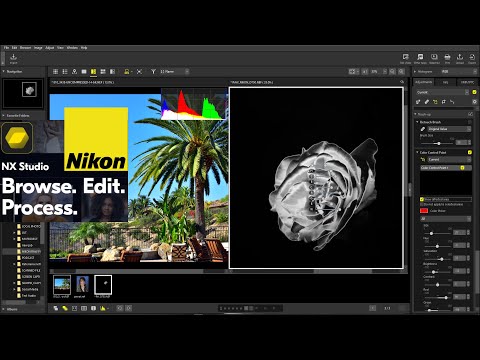Click the histogram icon in bottom toolbar
The height and width of the screenshot is (360, 480).
(103, 308)
